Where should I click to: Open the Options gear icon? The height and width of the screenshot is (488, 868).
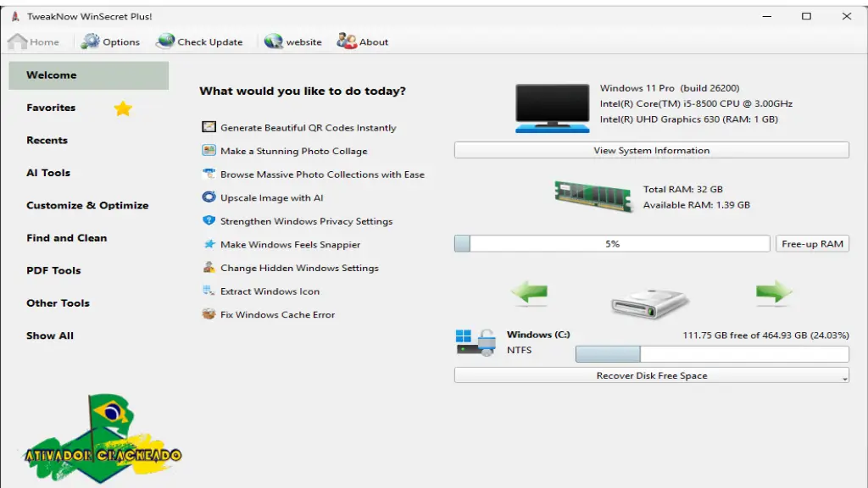pos(90,42)
